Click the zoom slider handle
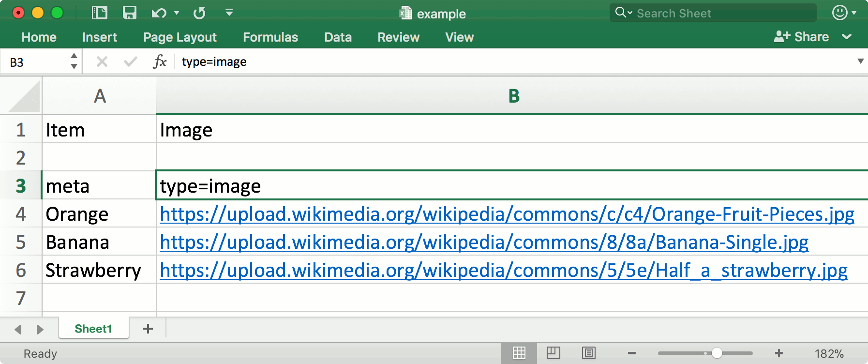The width and height of the screenshot is (868, 364). click(x=717, y=353)
